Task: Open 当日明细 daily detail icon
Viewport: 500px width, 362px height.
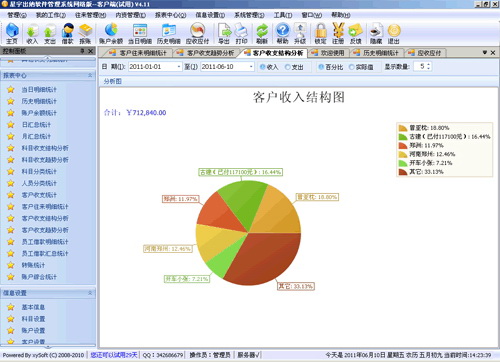Action: tap(140, 33)
